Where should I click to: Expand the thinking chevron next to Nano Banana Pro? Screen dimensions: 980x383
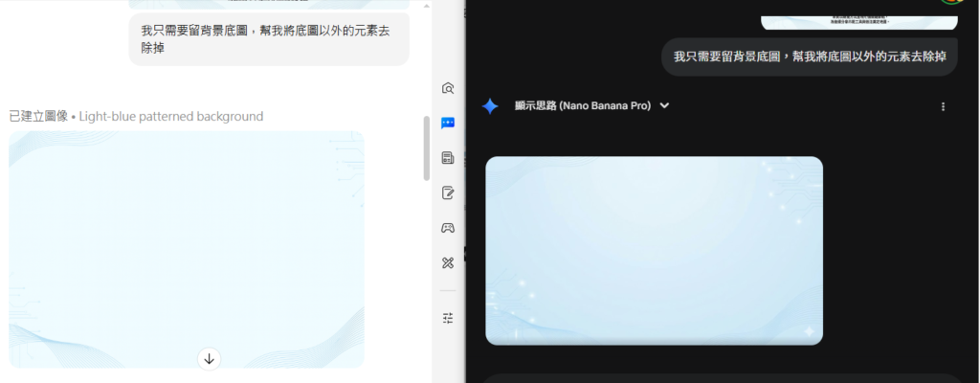coord(664,106)
